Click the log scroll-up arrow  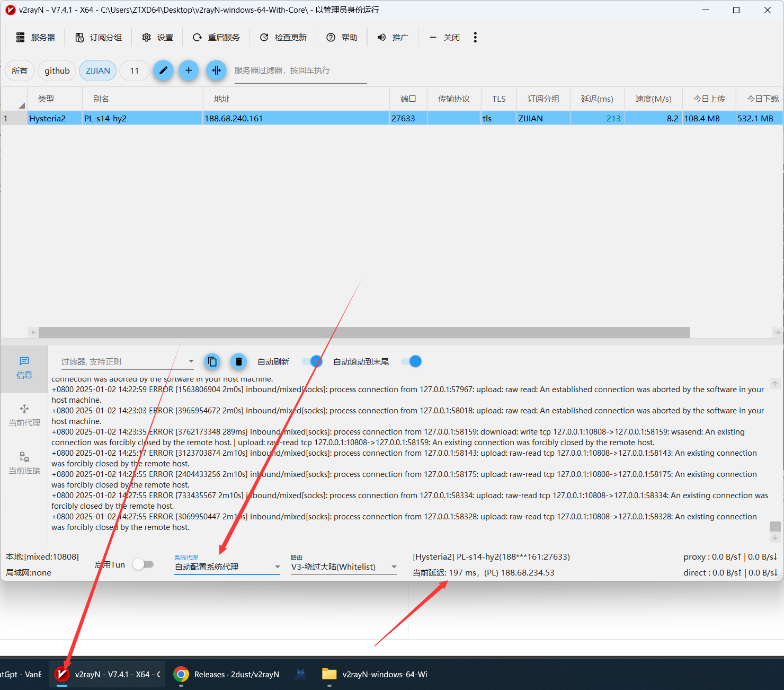(775, 384)
